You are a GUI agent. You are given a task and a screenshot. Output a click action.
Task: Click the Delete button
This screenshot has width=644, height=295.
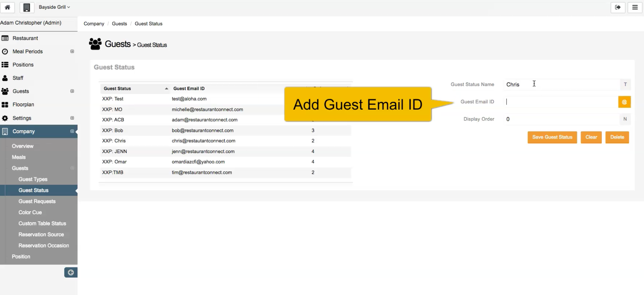click(x=617, y=137)
